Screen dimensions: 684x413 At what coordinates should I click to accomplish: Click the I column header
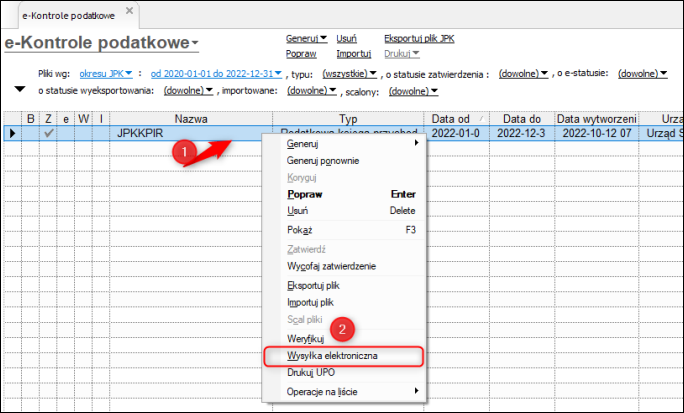point(101,119)
